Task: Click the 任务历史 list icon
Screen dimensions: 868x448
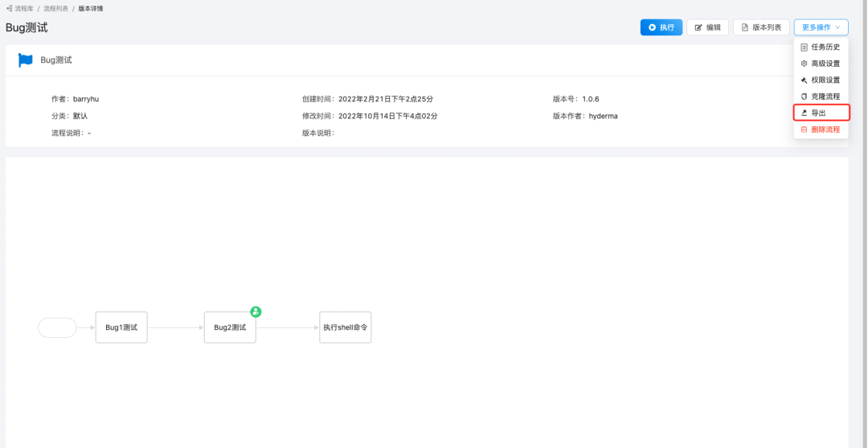Action: pyautogui.click(x=804, y=47)
